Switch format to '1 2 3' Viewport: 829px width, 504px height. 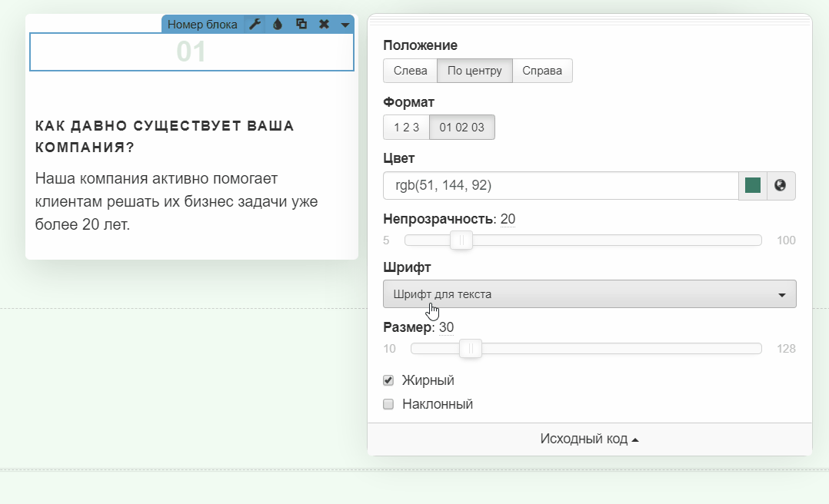click(x=406, y=128)
